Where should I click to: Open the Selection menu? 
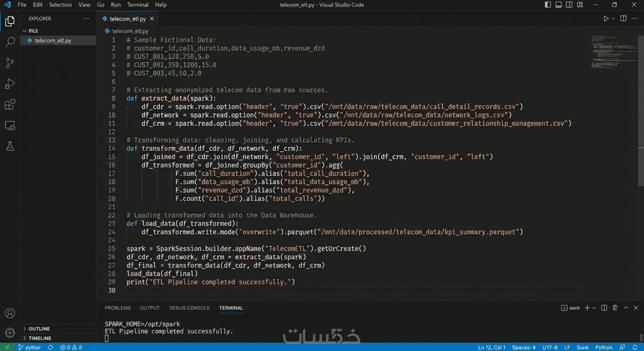pyautogui.click(x=60, y=5)
